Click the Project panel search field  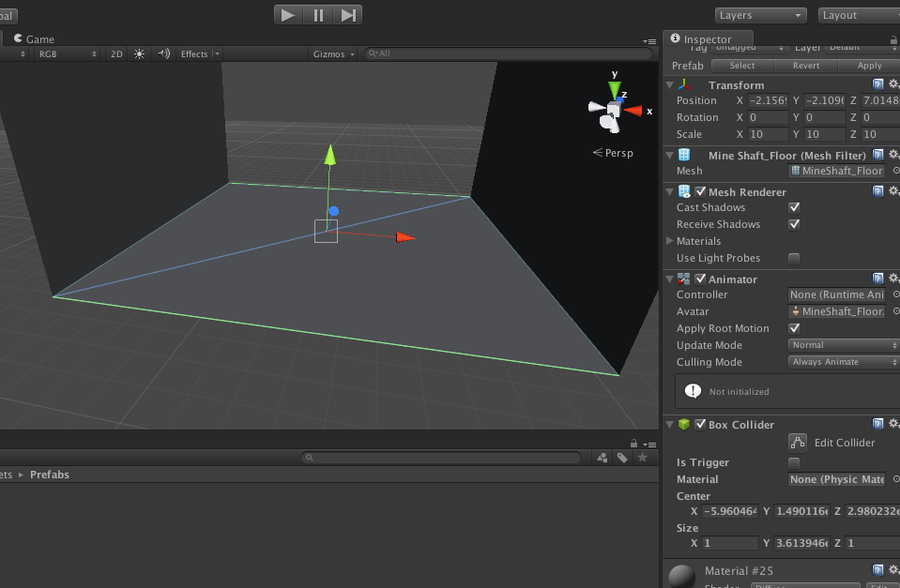(441, 458)
